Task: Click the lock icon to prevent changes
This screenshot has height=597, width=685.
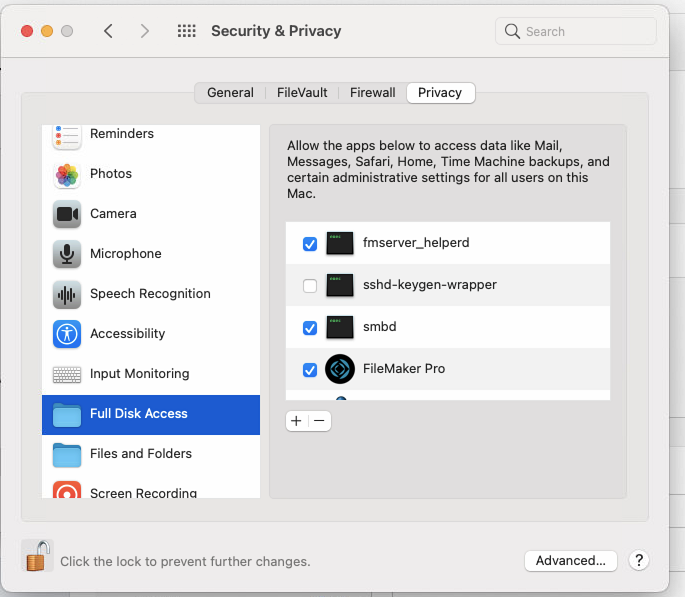Action: click(36, 556)
